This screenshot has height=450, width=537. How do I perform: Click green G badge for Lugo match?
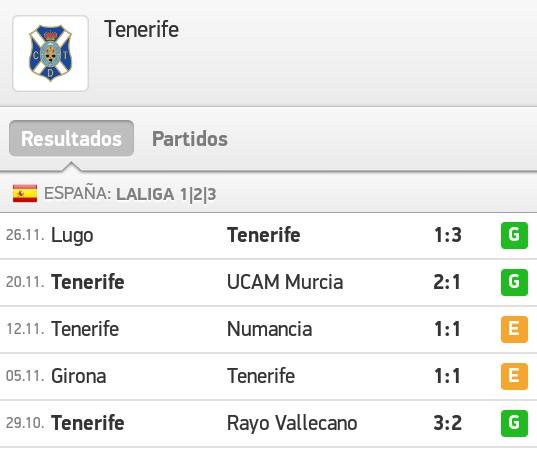coord(514,235)
